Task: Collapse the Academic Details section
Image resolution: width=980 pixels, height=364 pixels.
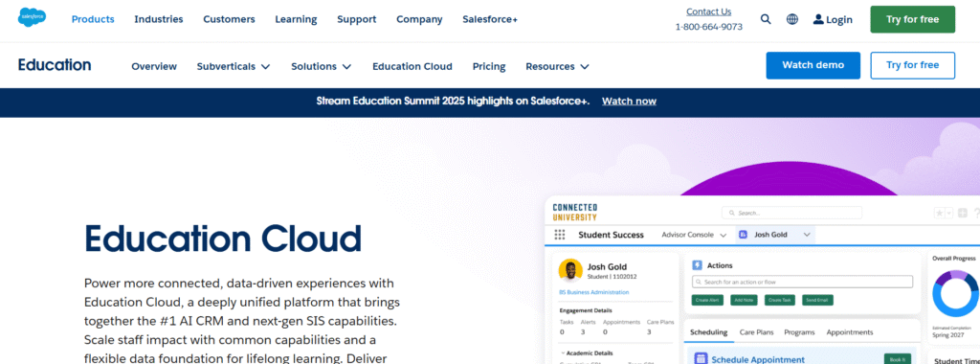Action: [563, 353]
